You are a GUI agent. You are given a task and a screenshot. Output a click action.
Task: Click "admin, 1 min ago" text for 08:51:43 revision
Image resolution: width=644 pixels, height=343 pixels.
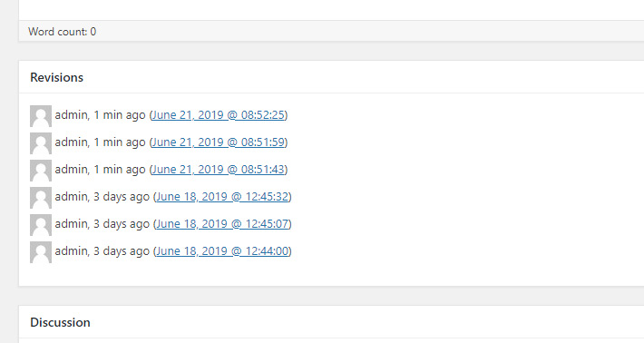100,170
